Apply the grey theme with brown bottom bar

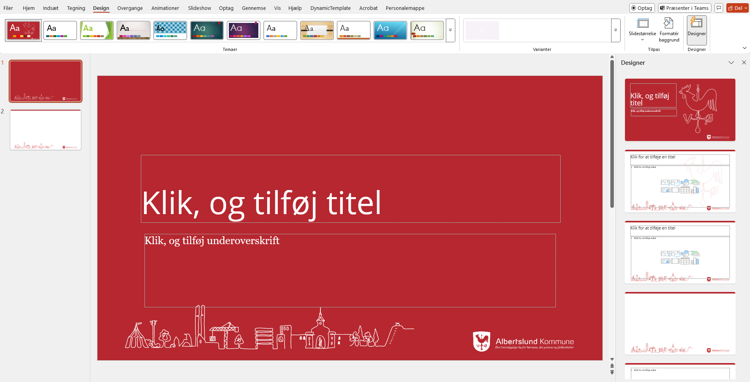point(133,30)
